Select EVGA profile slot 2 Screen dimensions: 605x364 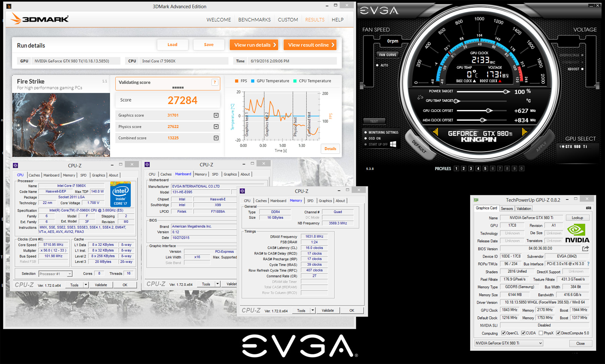coord(463,169)
